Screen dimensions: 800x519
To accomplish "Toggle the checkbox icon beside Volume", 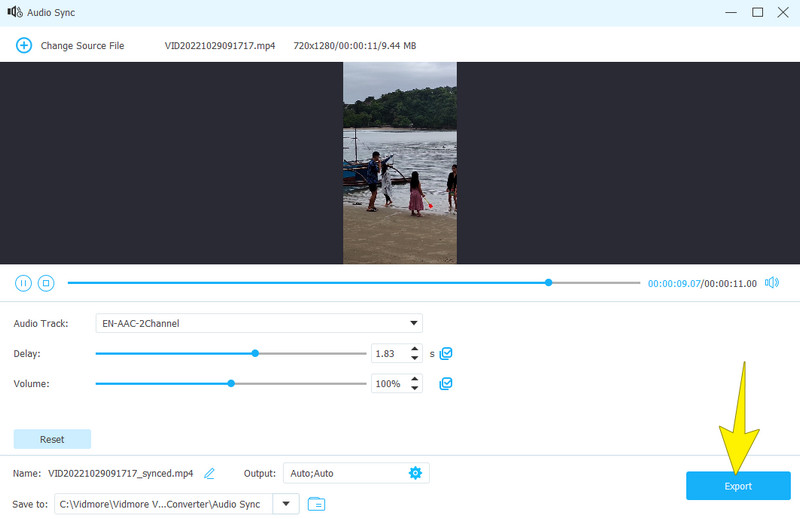I will (446, 383).
